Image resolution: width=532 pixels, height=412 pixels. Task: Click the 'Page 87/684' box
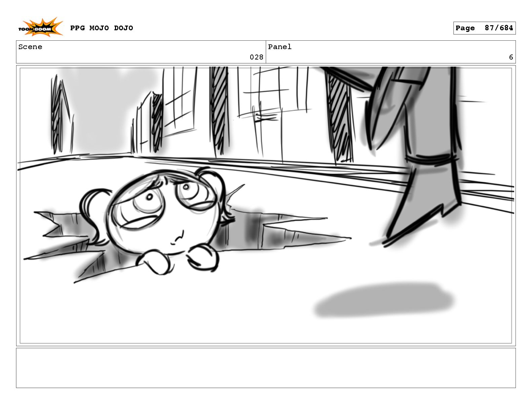[484, 28]
